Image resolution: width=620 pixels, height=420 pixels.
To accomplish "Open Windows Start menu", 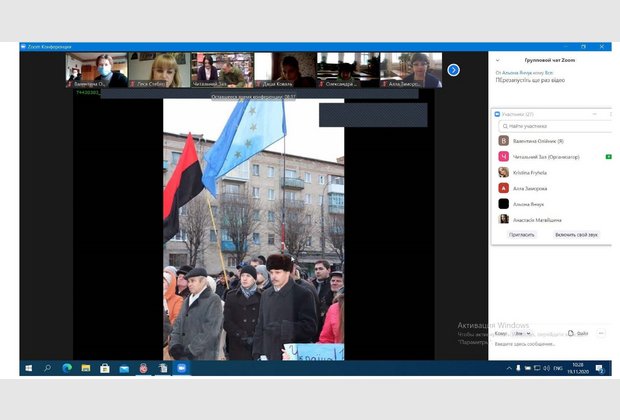I will click(28, 368).
